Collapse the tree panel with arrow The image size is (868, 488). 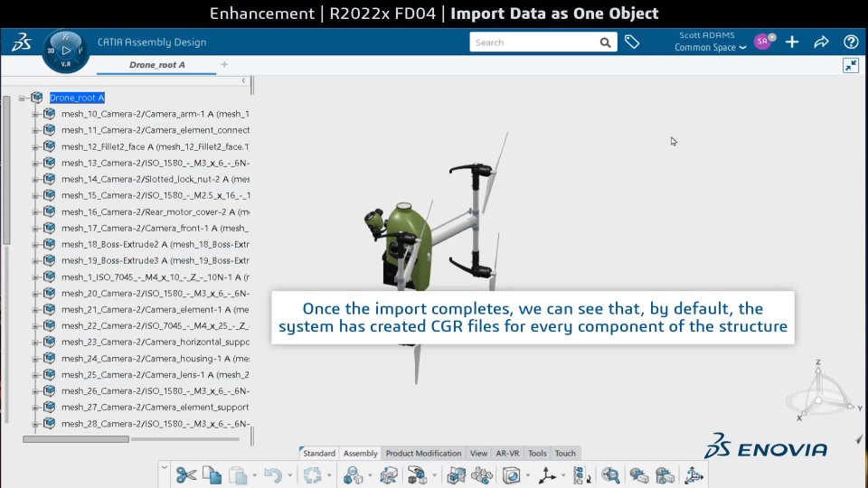point(243,80)
